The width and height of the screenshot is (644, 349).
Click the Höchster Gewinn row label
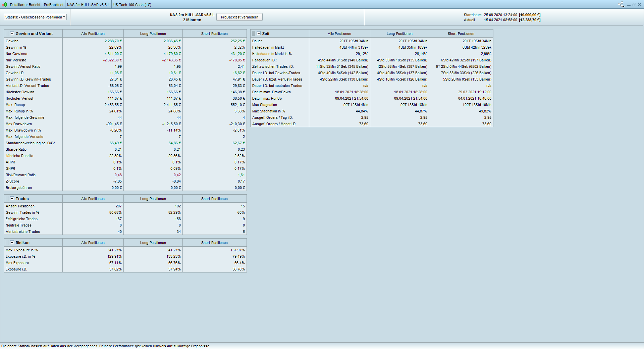[20, 92]
